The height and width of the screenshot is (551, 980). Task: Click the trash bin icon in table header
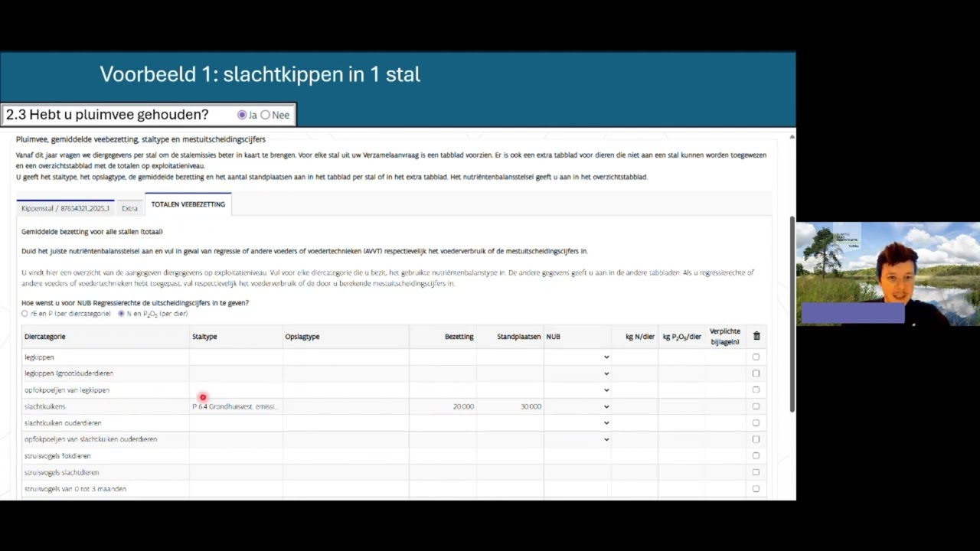point(756,336)
